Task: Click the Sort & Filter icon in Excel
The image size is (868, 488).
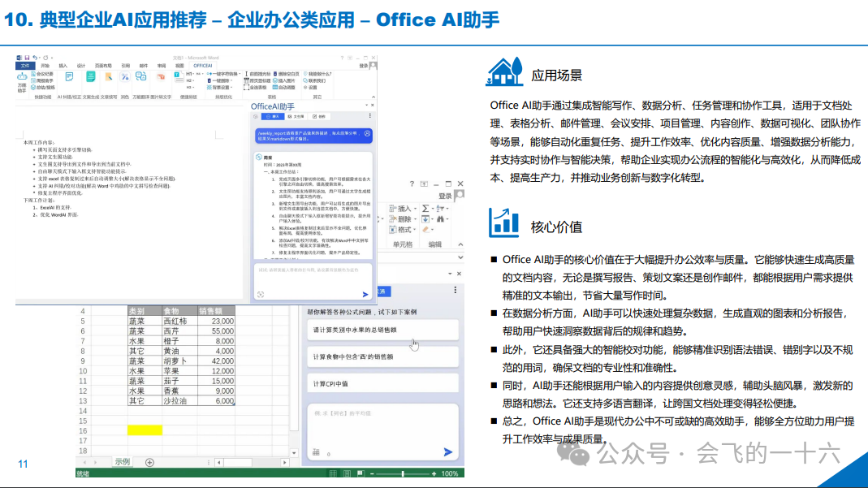Action: click(441, 208)
